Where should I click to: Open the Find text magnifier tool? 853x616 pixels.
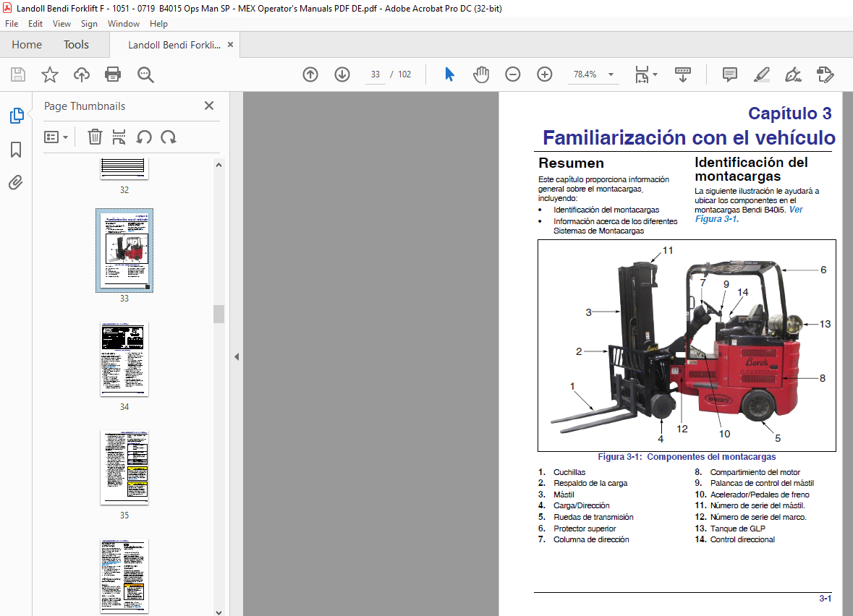click(145, 74)
